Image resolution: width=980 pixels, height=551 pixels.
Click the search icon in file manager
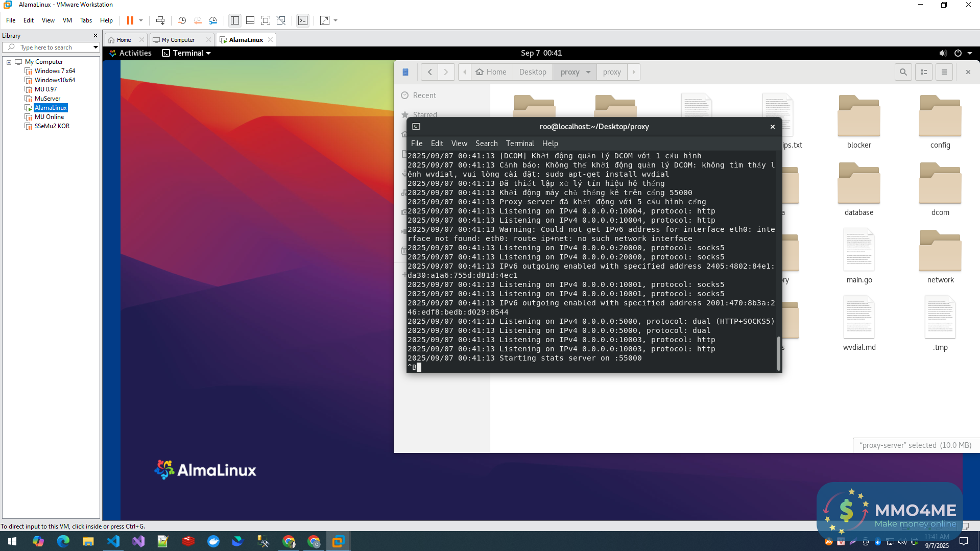coord(903,72)
